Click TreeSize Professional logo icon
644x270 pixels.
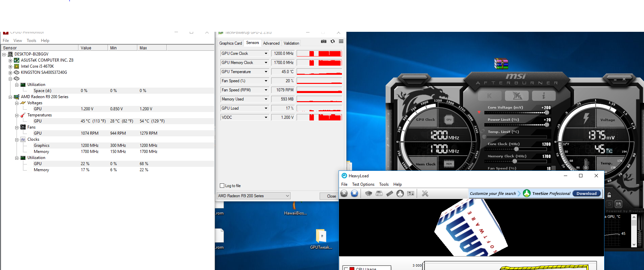[527, 193]
